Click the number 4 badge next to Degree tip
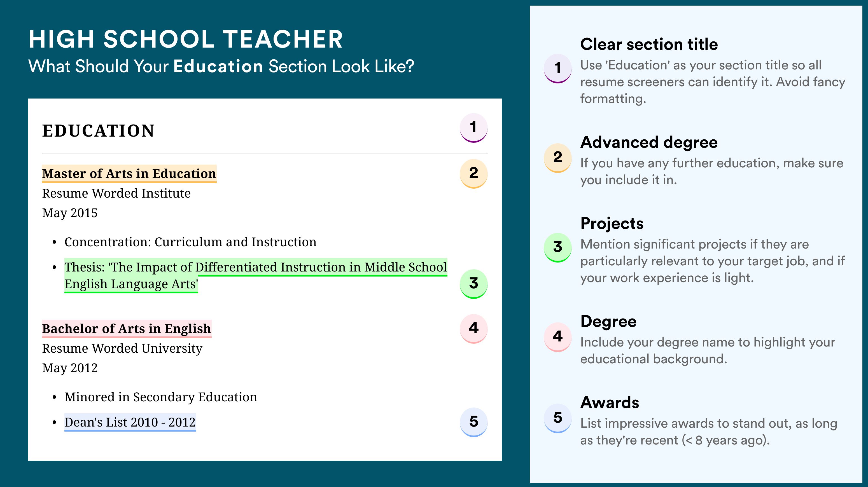Viewport: 868px width, 487px height. click(x=558, y=337)
